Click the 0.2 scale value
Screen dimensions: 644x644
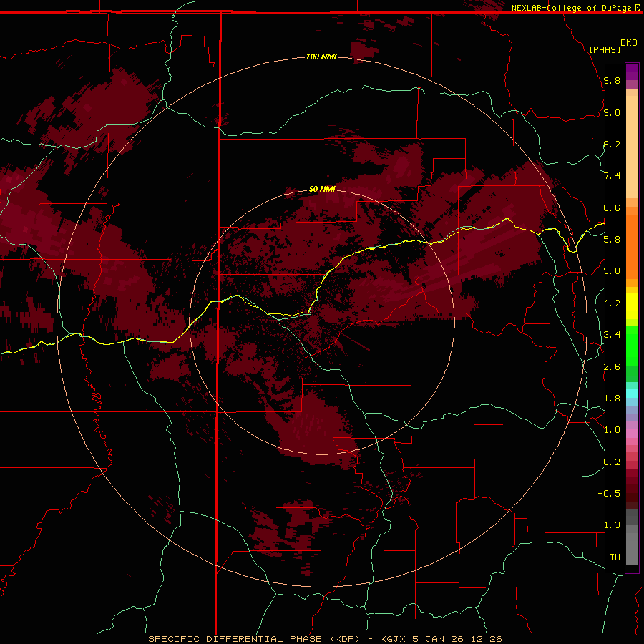612,462
